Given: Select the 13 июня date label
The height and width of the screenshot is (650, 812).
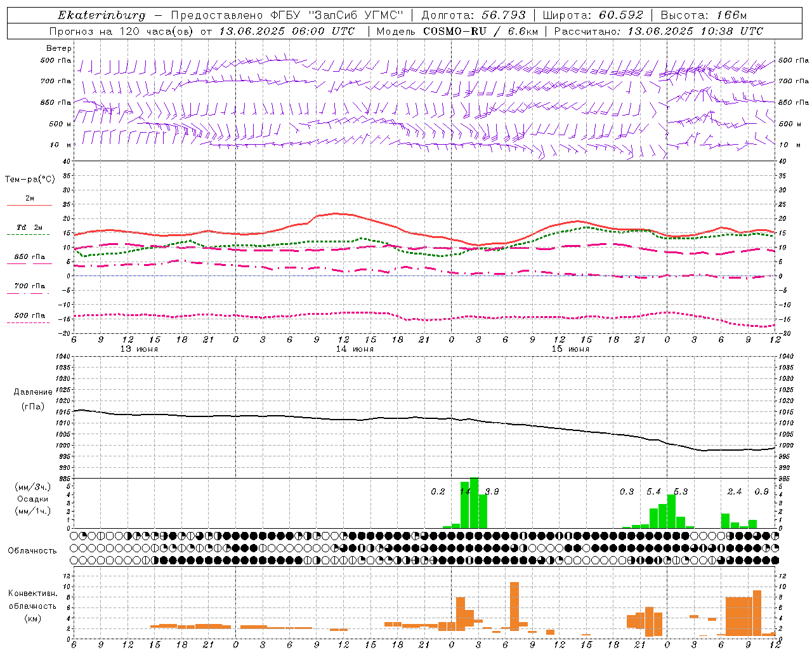Looking at the screenshot, I should (139, 349).
